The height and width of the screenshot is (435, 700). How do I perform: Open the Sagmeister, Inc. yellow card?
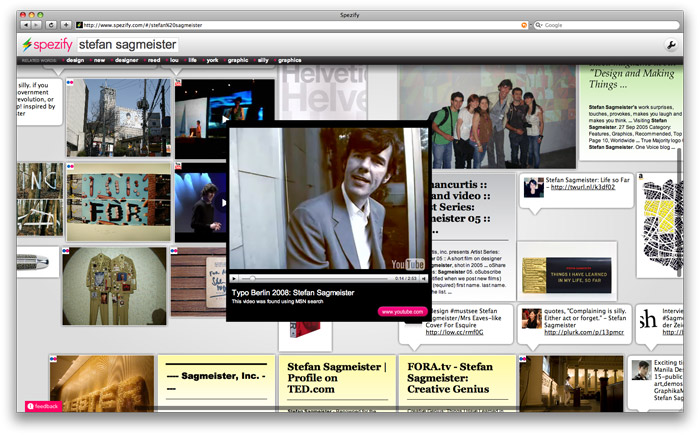tap(216, 383)
